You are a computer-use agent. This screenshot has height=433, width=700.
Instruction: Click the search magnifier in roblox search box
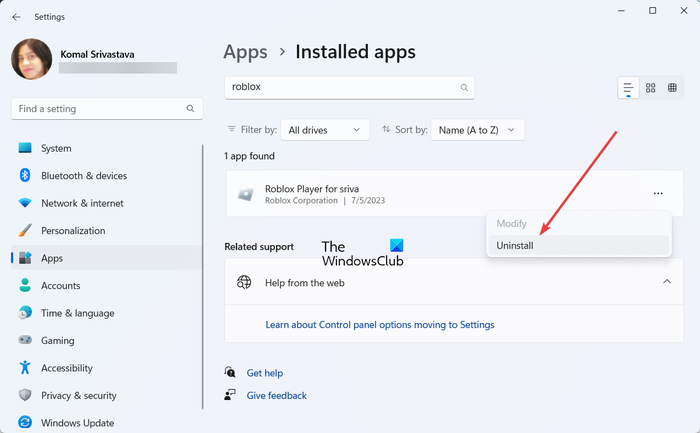[x=464, y=88]
